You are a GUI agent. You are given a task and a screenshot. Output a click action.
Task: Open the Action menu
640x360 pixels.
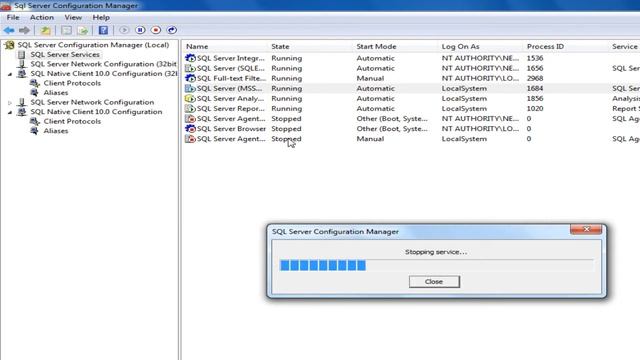click(42, 18)
